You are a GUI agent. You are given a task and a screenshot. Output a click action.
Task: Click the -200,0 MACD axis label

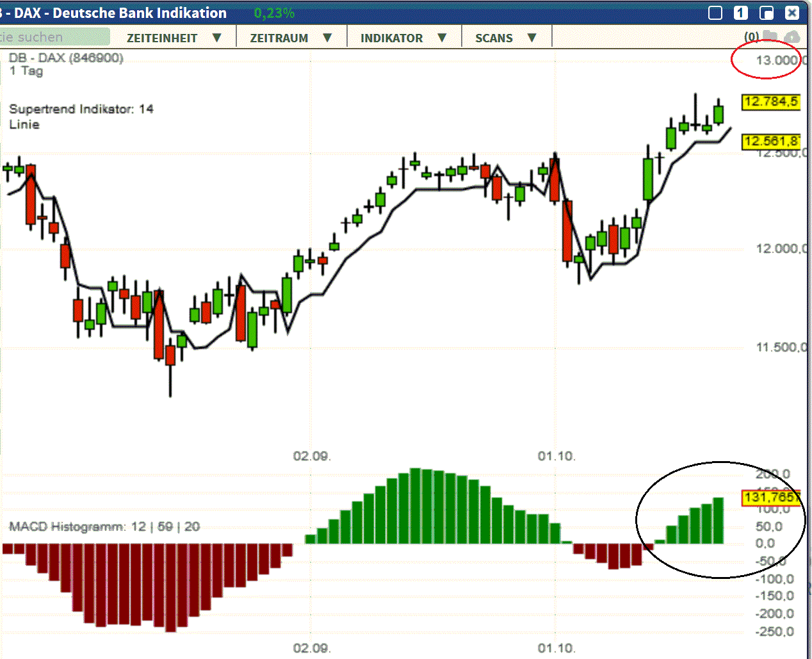(775, 614)
